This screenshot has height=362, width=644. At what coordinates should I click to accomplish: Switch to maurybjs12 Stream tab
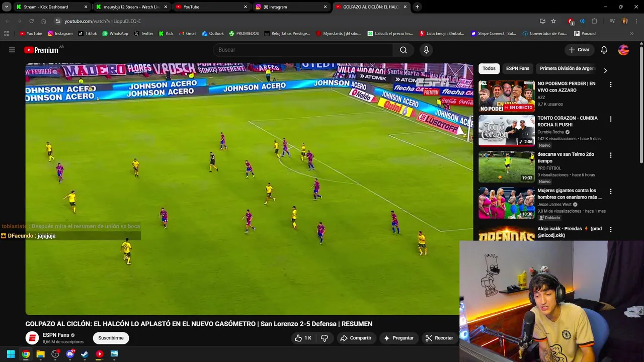131,7
